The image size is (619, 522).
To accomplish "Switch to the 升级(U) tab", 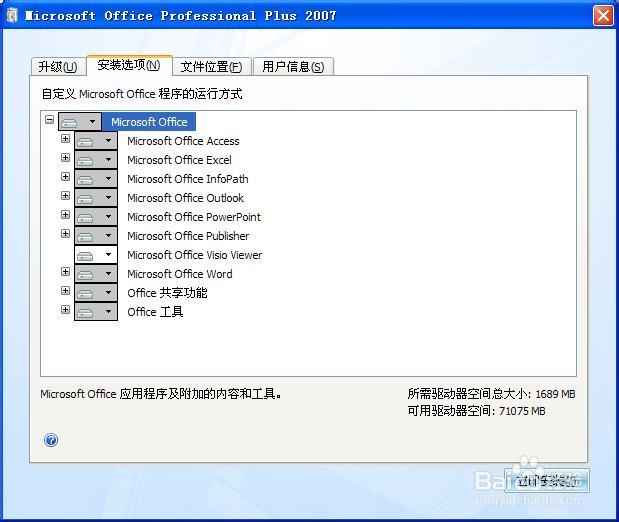I will [58, 66].
